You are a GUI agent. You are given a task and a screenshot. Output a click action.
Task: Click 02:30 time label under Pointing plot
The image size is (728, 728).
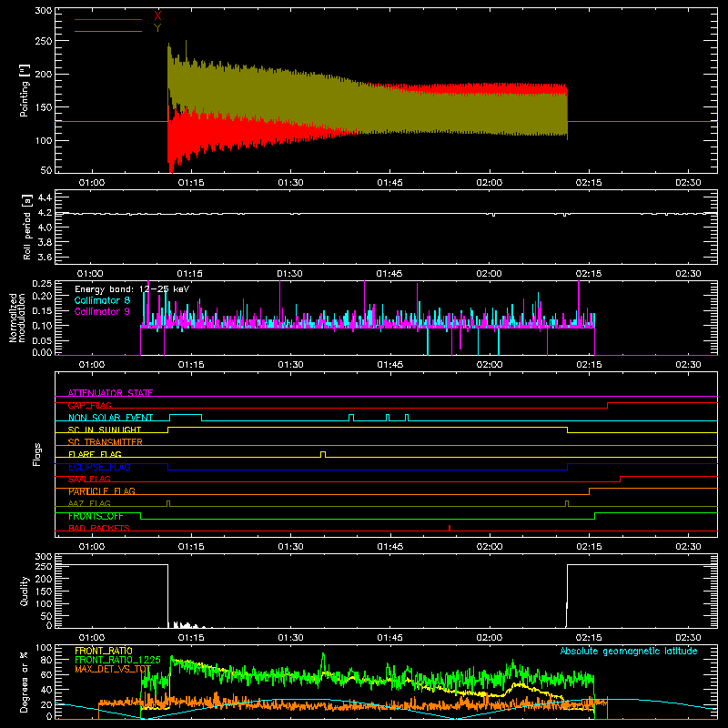point(688,183)
